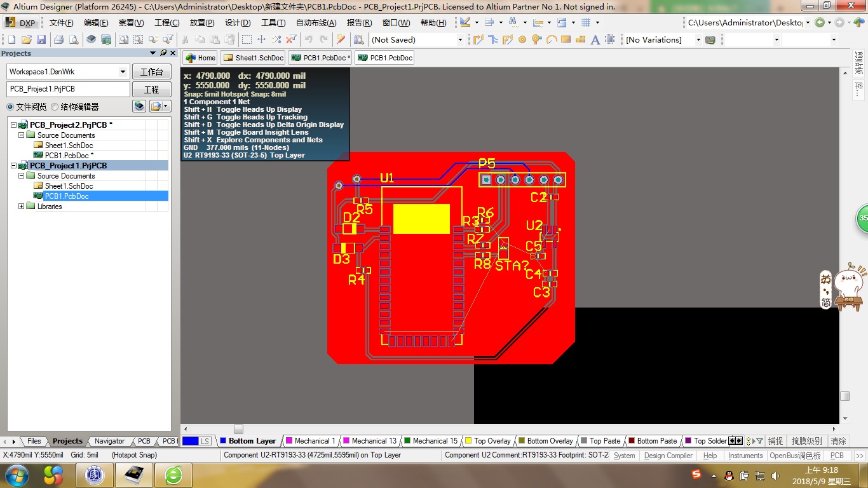The width and height of the screenshot is (868, 488).
Task: Open the layer stack LS color button
Action: pyautogui.click(x=197, y=441)
